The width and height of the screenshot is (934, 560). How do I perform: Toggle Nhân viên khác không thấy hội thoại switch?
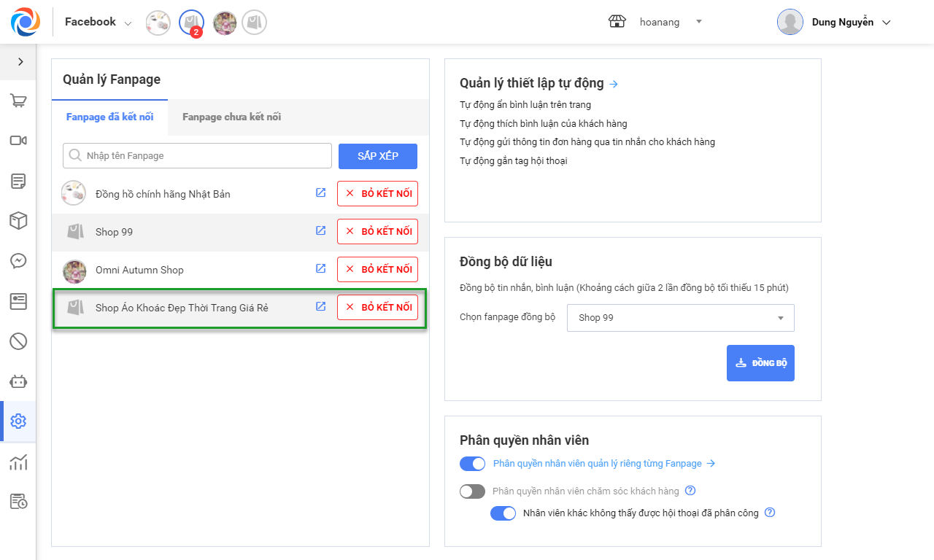click(503, 513)
